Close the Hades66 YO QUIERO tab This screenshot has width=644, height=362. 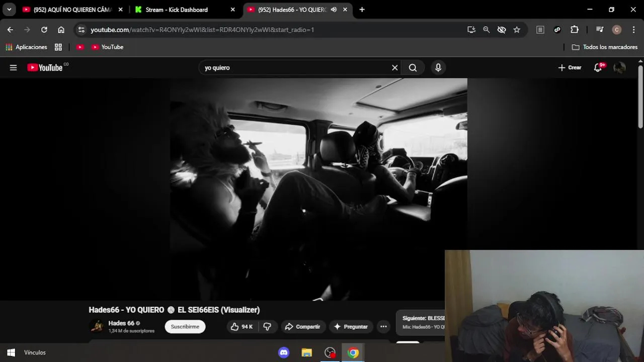tap(345, 10)
